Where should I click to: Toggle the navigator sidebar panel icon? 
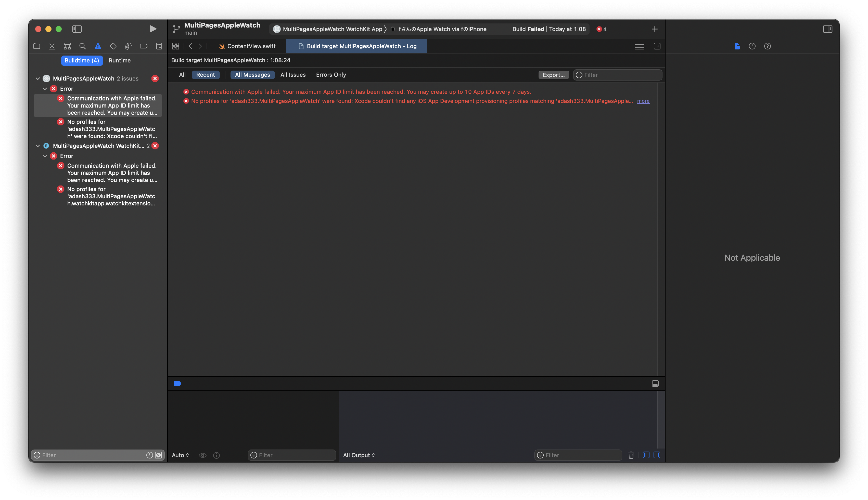click(77, 29)
